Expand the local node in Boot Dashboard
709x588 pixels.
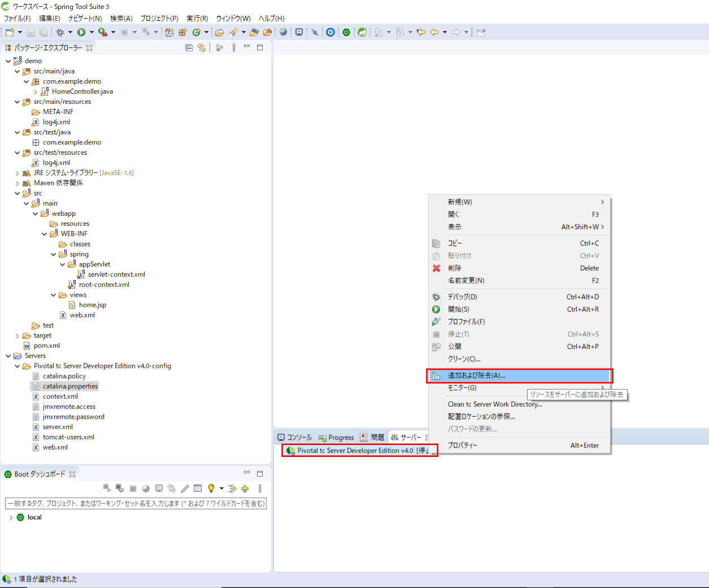point(11,517)
